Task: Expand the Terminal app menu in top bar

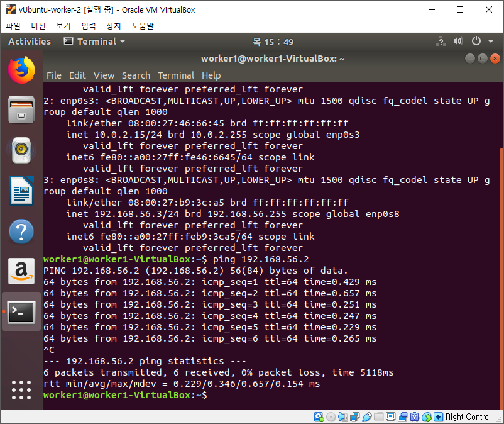Action: [x=95, y=42]
